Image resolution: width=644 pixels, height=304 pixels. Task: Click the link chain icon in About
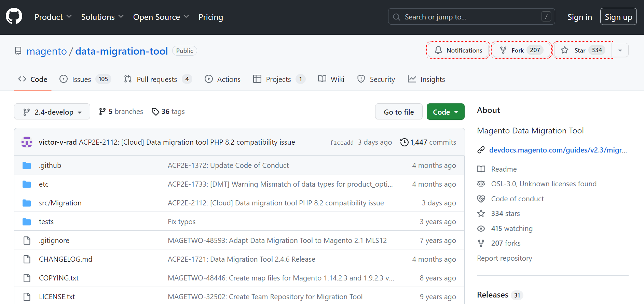(x=481, y=150)
